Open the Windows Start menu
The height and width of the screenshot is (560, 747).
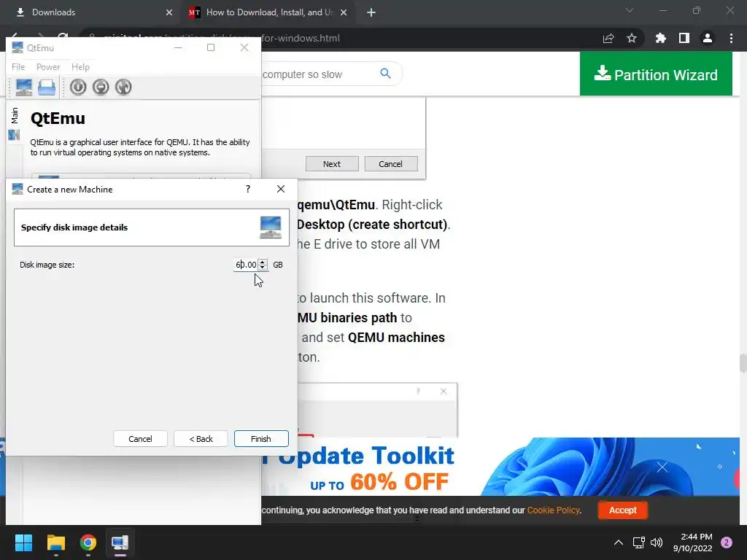click(x=23, y=542)
